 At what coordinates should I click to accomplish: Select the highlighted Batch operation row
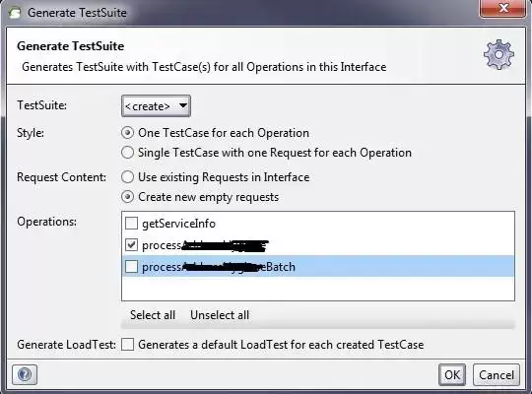point(318,266)
